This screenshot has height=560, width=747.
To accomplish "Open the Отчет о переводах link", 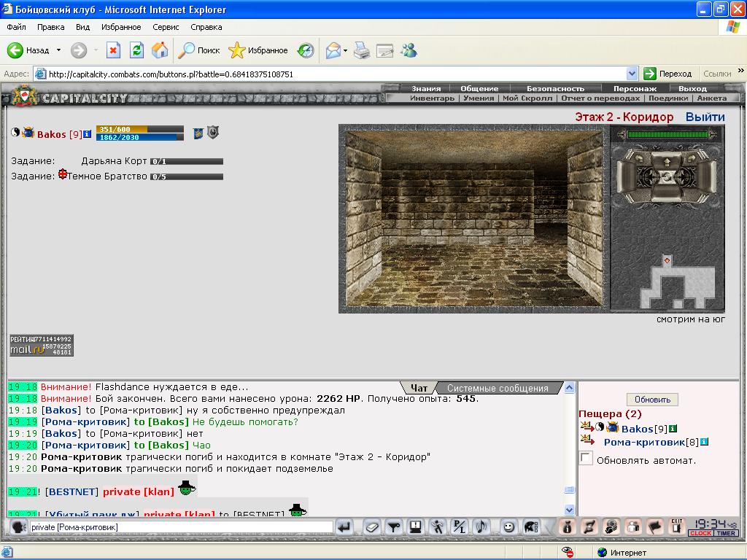I will point(600,98).
